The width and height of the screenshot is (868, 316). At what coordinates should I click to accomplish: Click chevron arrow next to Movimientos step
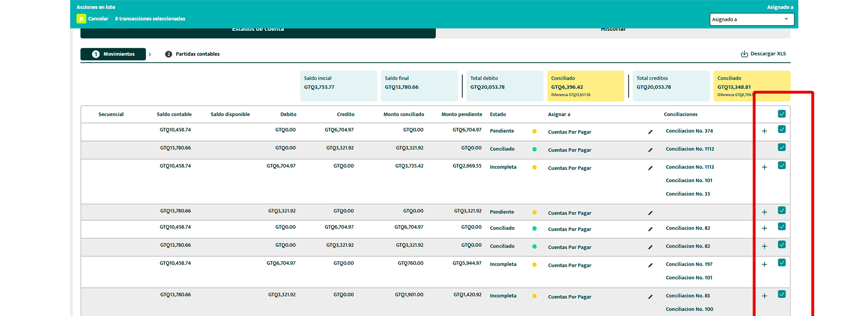click(150, 54)
